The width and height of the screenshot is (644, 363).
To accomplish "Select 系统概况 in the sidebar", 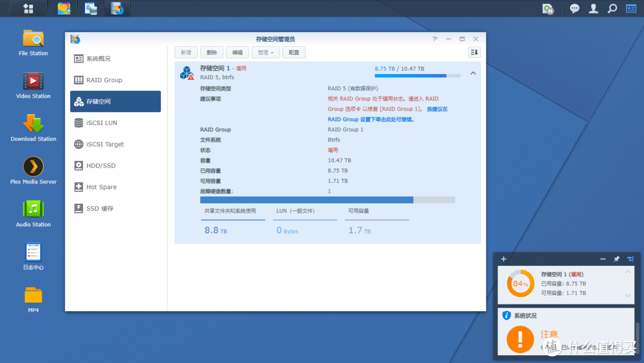I will (x=116, y=59).
